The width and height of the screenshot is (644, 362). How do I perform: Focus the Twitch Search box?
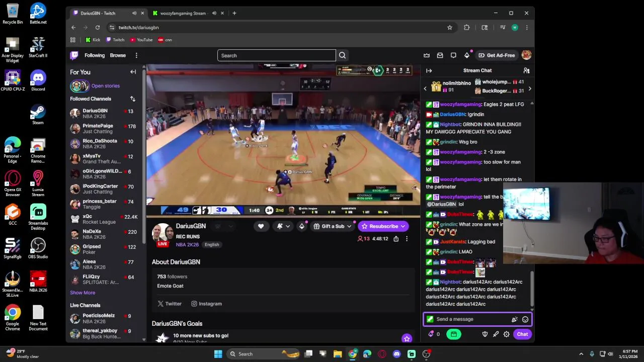pos(277,55)
